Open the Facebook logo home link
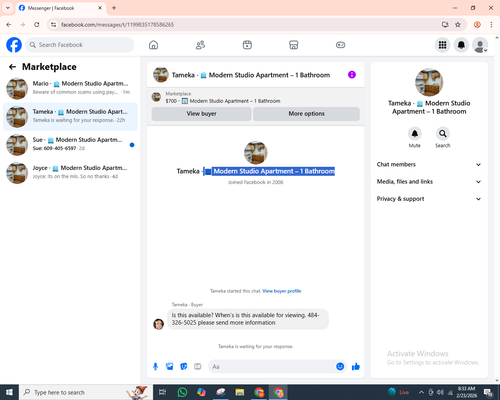The height and width of the screenshot is (400, 500). click(x=14, y=45)
